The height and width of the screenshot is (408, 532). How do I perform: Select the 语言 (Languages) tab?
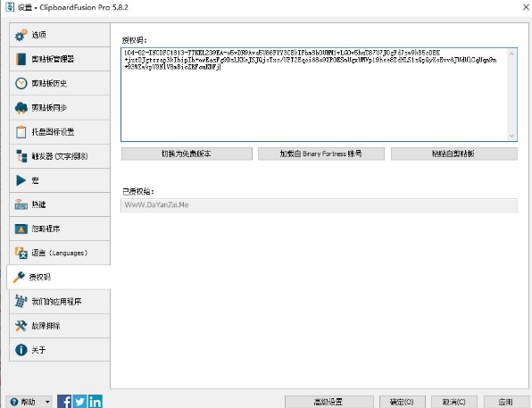(60, 253)
